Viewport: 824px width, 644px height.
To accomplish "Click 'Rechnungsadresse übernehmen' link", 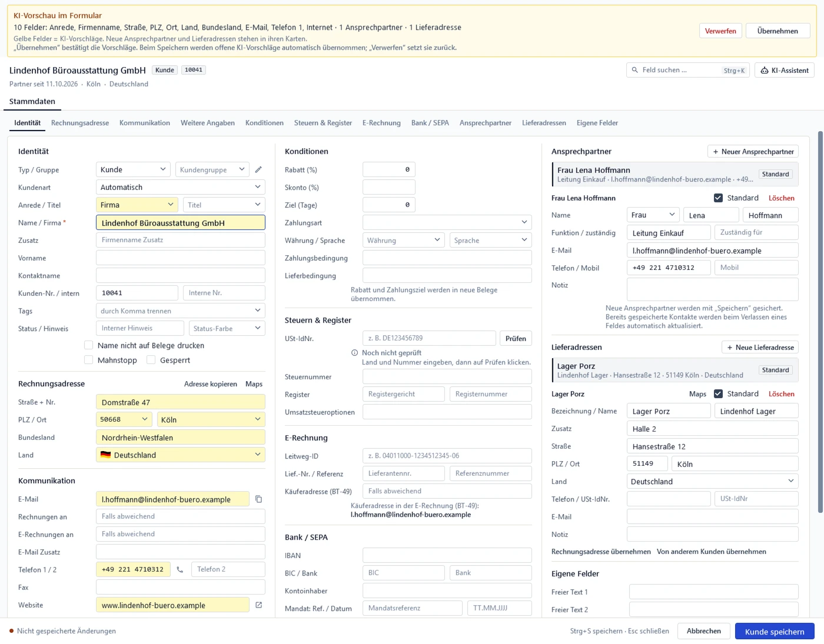I will (601, 552).
